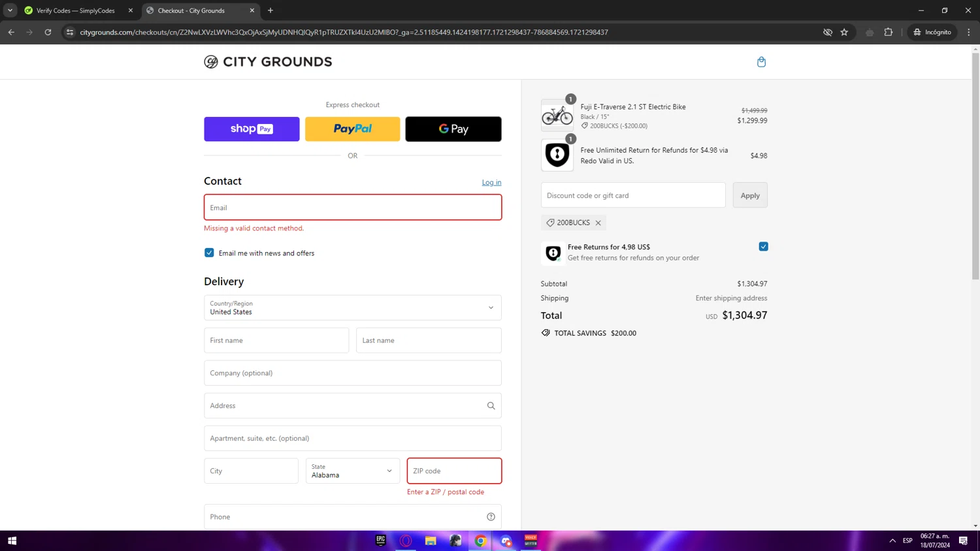The image size is (980, 551).
Task: Show hidden system tray icons
Action: (892, 541)
